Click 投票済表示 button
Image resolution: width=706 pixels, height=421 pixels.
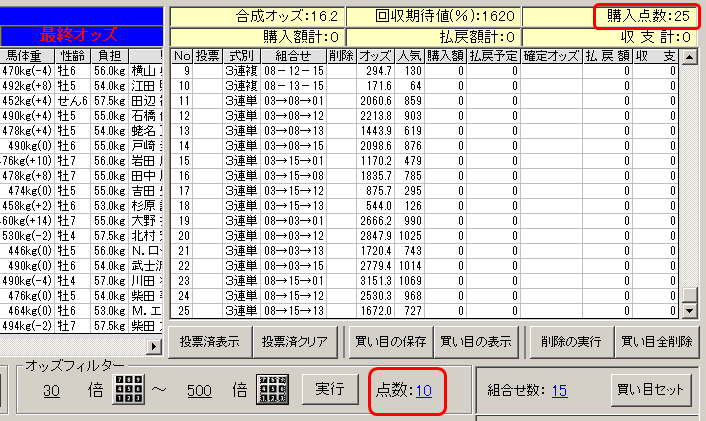click(209, 342)
